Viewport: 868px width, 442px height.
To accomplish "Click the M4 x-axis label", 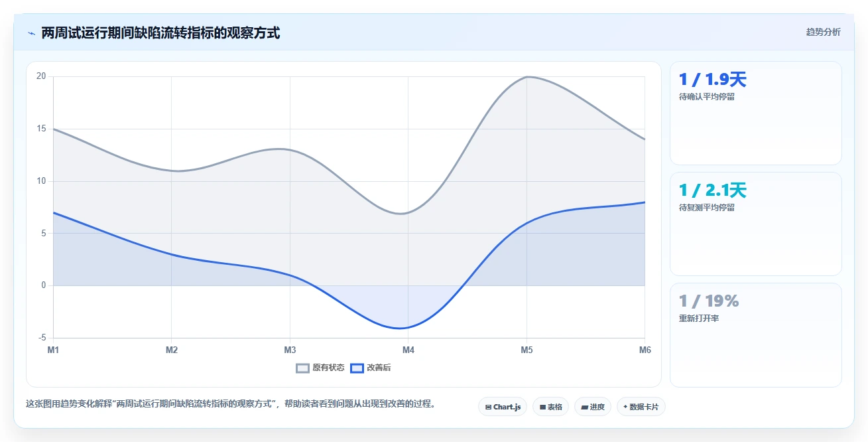I will pyautogui.click(x=408, y=349).
